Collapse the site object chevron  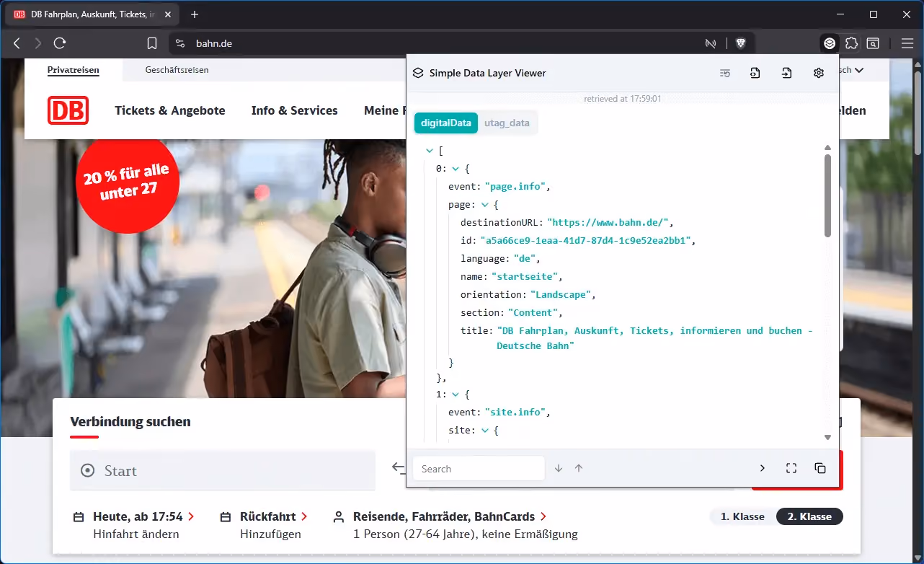tap(484, 431)
